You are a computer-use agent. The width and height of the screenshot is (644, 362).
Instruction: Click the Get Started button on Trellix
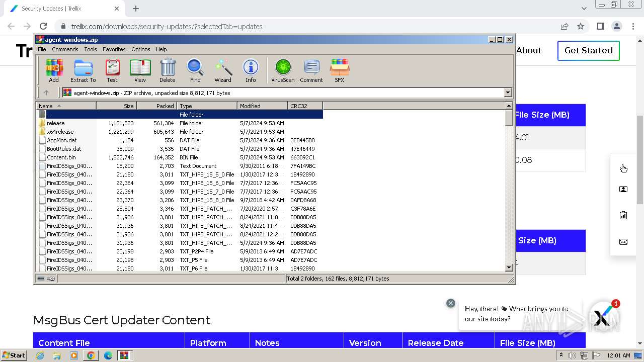pyautogui.click(x=588, y=50)
